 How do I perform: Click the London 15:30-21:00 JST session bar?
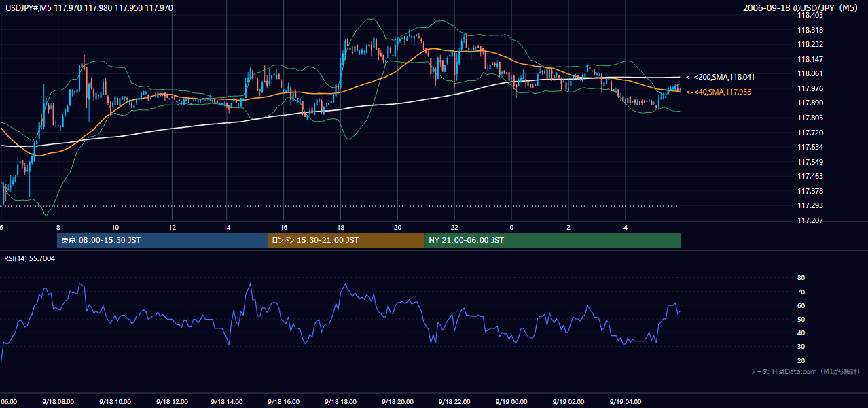(347, 240)
